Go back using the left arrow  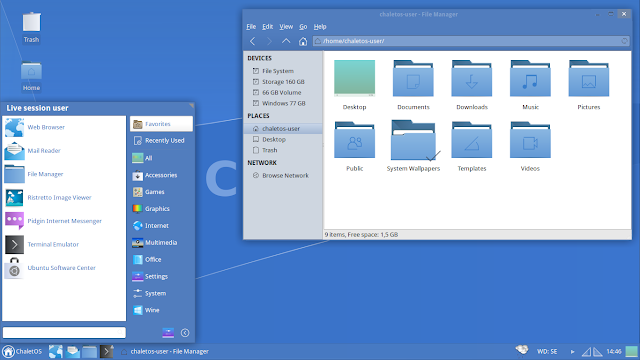tap(253, 41)
